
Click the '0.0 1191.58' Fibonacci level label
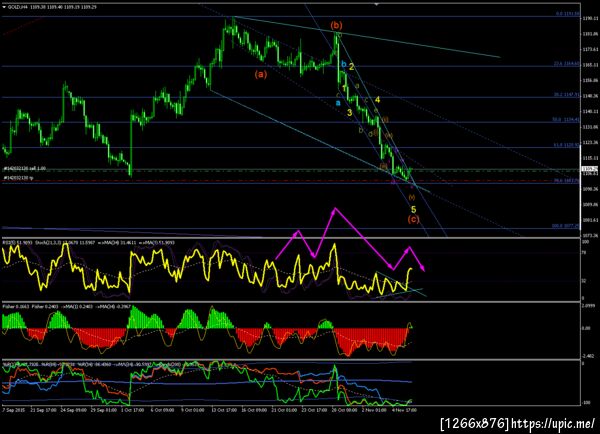568,14
